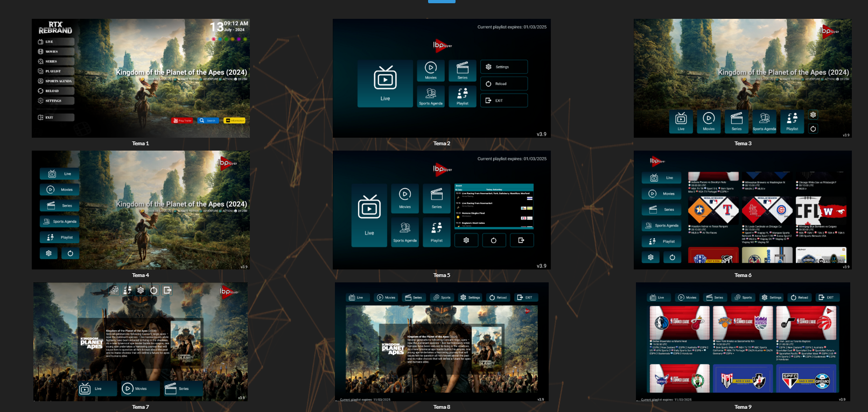Image resolution: width=868 pixels, height=412 pixels.
Task: Click the Tema 1 caption label
Action: (x=141, y=144)
